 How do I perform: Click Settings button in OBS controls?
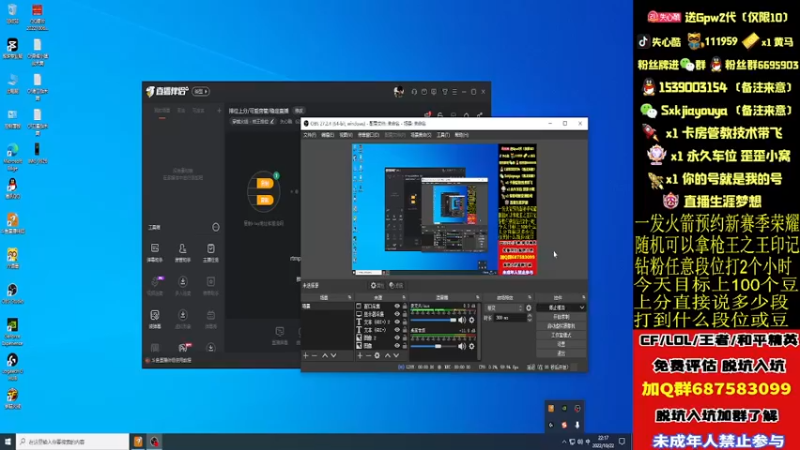coord(561,344)
